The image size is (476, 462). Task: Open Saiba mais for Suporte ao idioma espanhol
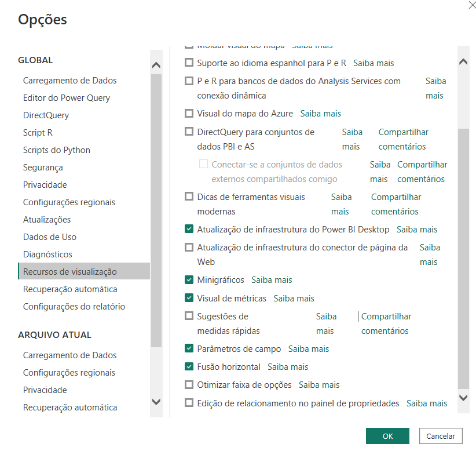point(374,63)
